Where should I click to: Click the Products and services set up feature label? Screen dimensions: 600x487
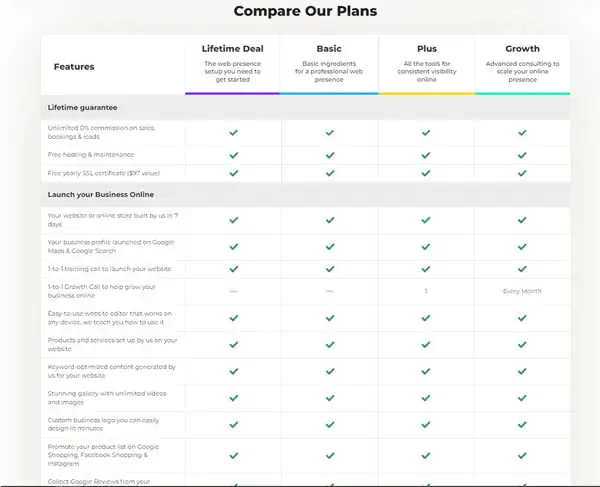[x=112, y=344]
